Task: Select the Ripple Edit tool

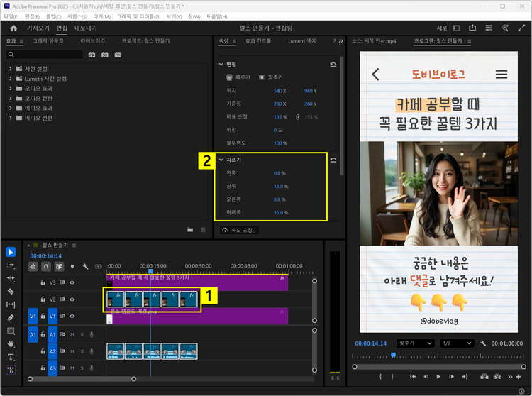Action: point(11,278)
